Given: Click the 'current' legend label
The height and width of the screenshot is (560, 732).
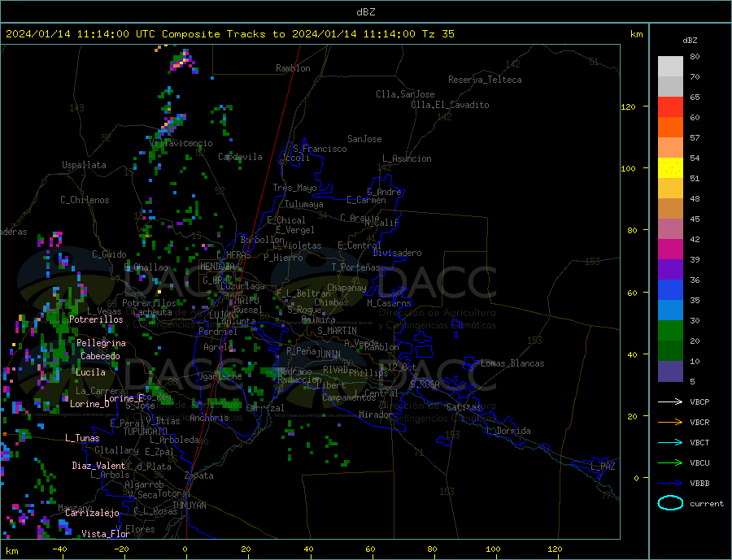Looking at the screenshot, I should point(706,504).
